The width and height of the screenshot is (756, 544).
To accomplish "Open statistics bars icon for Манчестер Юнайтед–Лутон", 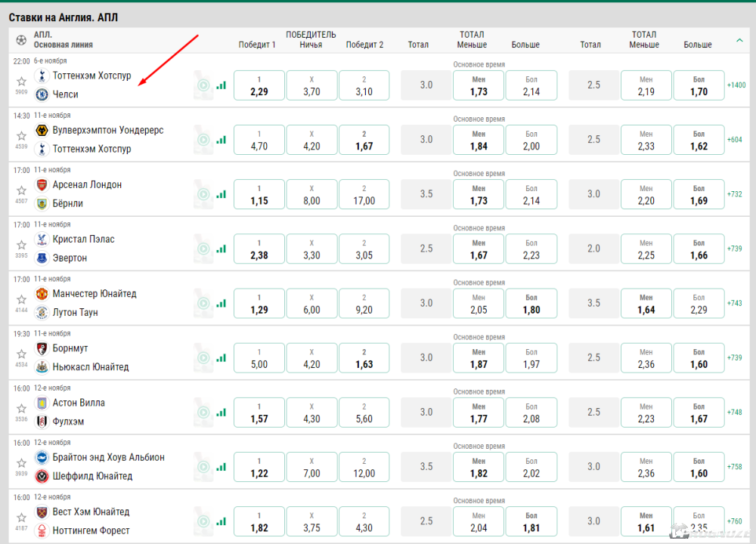I will click(222, 303).
